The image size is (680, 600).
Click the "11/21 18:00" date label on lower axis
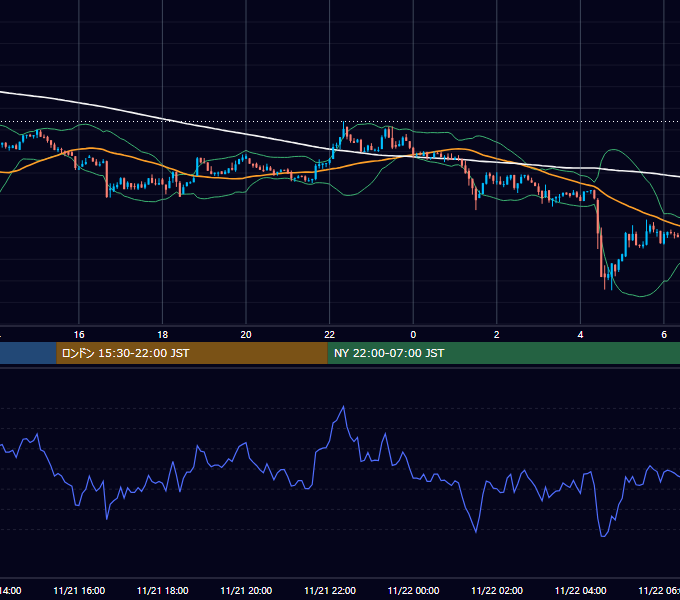click(163, 591)
